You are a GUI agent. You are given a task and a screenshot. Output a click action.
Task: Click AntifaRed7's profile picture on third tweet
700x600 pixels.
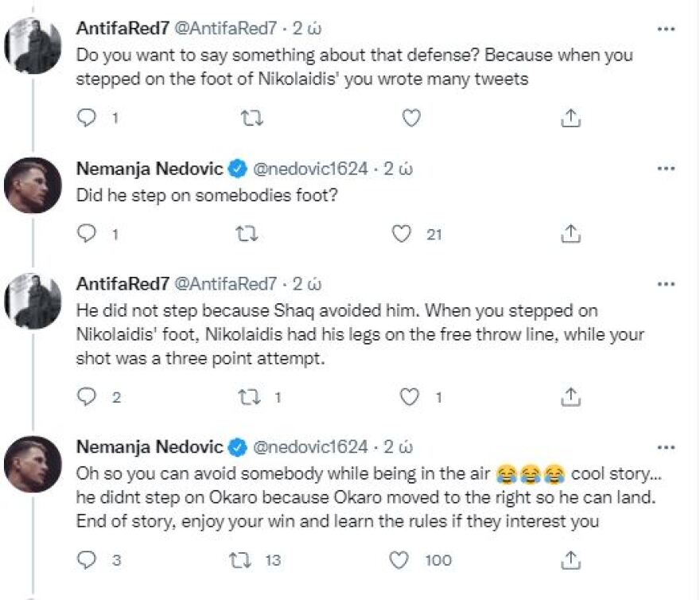(33, 301)
